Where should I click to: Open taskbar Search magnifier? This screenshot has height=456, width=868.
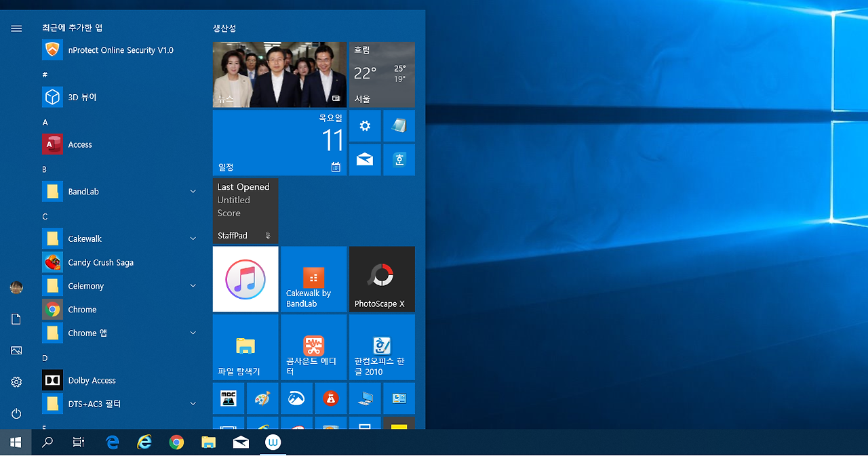pos(47,442)
